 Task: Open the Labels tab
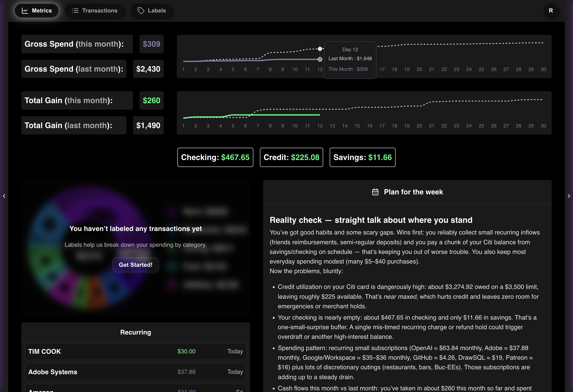pyautogui.click(x=152, y=11)
